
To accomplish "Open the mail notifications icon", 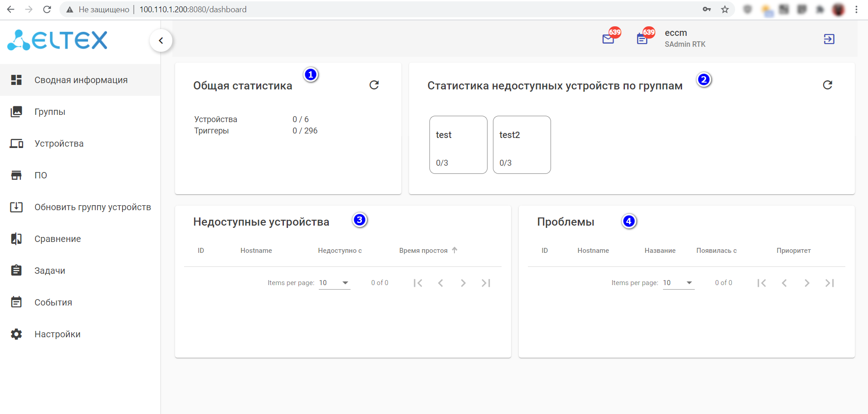I will pyautogui.click(x=608, y=39).
